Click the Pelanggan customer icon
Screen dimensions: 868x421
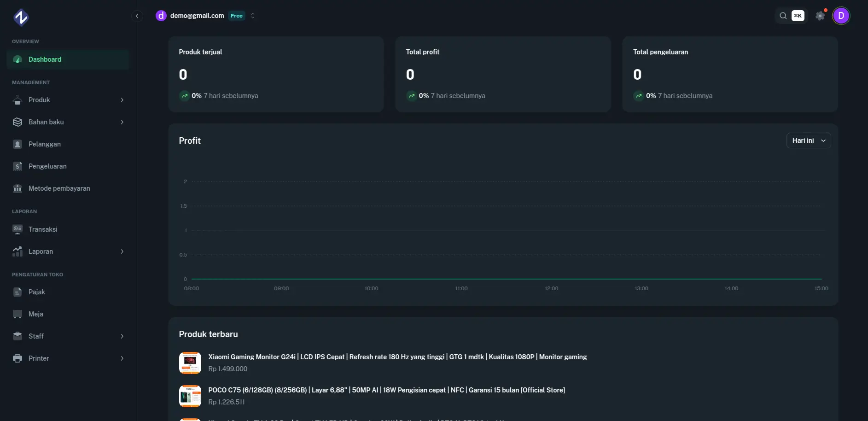click(17, 144)
